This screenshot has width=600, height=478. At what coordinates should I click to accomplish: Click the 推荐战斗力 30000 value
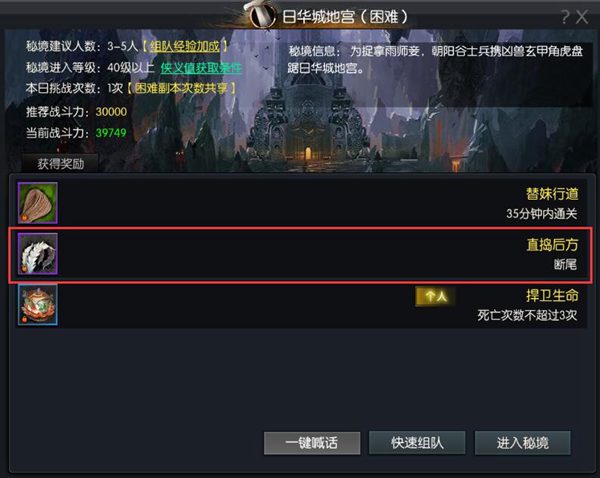111,112
